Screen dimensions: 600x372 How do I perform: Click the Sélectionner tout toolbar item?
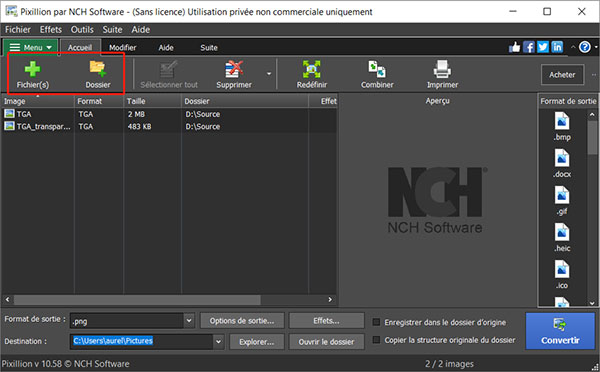(169, 74)
